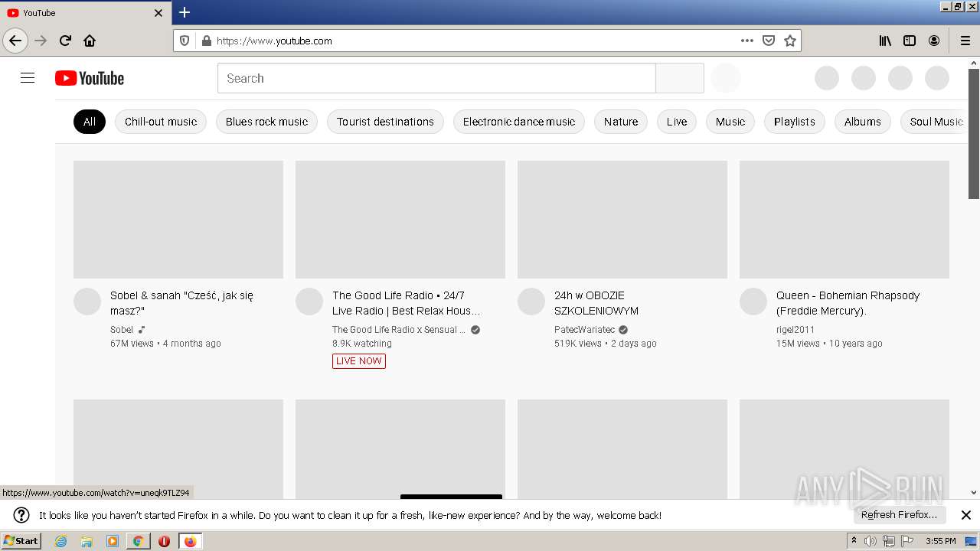Open rigel2011 channel link
This screenshot has height=551, width=980.
tap(795, 330)
